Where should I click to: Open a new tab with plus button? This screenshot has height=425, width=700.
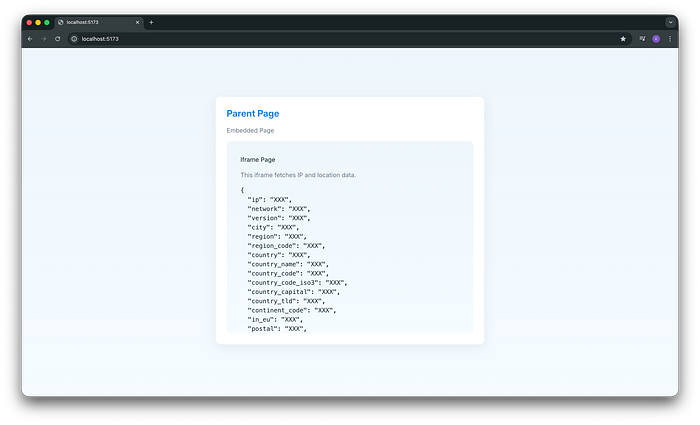[x=151, y=22]
